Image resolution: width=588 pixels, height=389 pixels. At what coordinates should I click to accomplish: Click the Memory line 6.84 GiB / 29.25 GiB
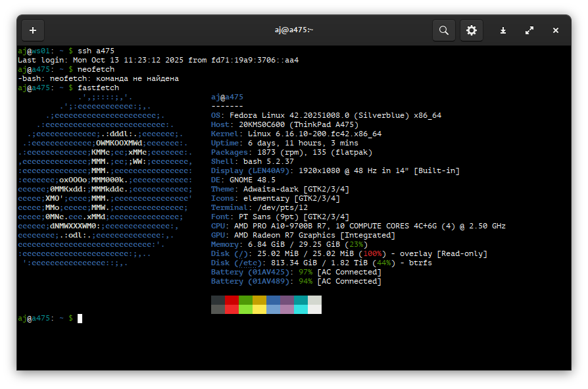point(289,244)
